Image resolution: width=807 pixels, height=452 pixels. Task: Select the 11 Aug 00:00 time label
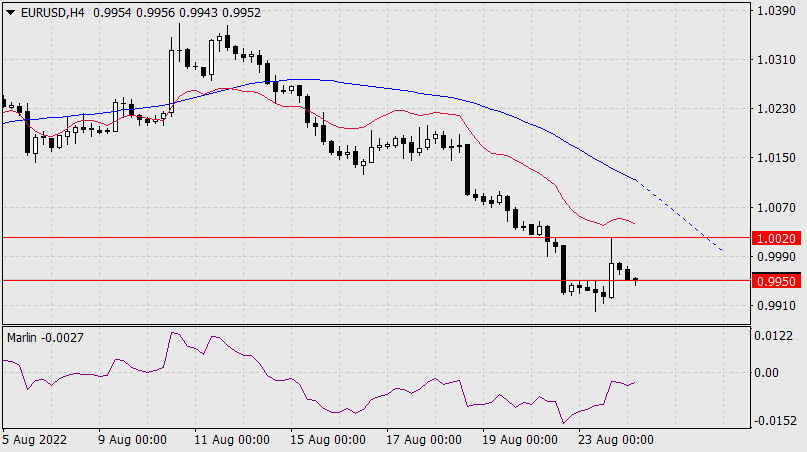pos(232,440)
